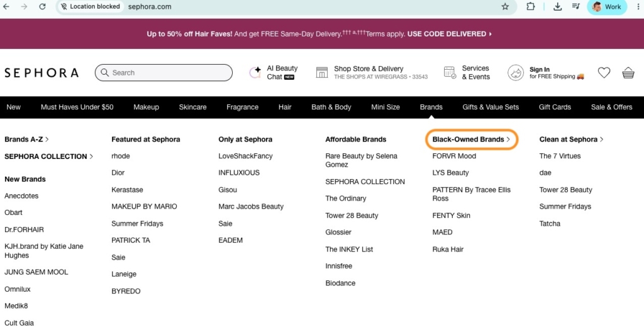Screen dimensions: 644x335
Task: Click the Location blocked indicator
Action: click(x=91, y=6)
